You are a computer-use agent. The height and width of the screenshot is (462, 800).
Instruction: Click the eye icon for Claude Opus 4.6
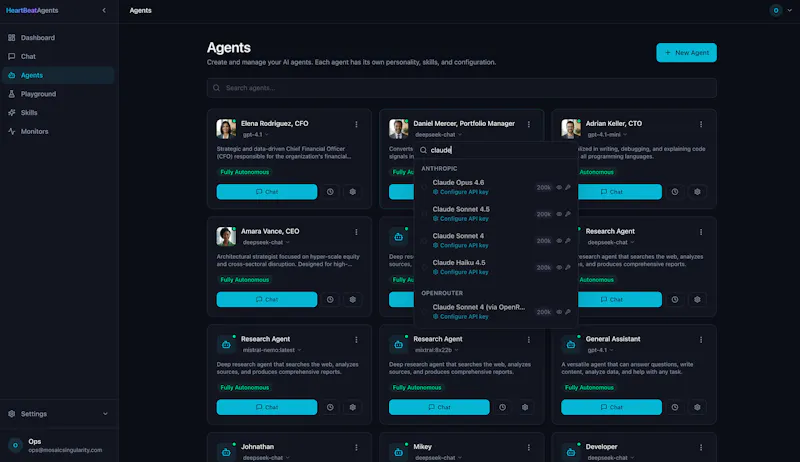pos(559,188)
